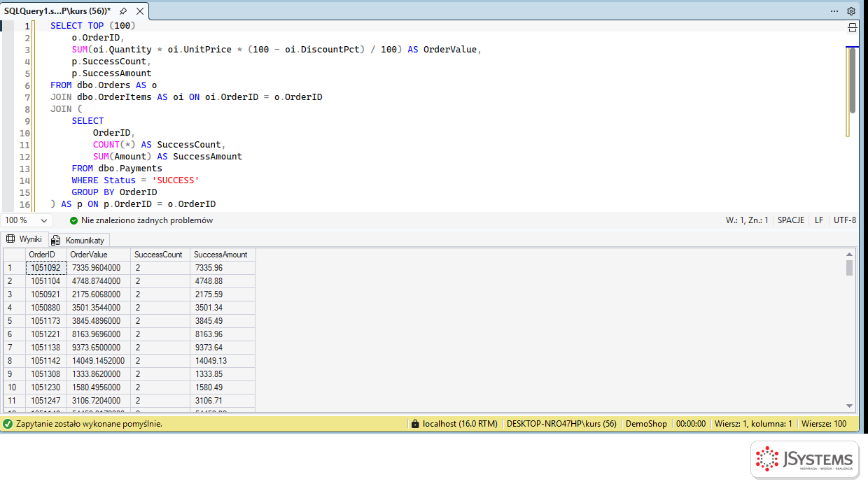
Task: Open the document tab overflow menu
Action: (x=834, y=11)
